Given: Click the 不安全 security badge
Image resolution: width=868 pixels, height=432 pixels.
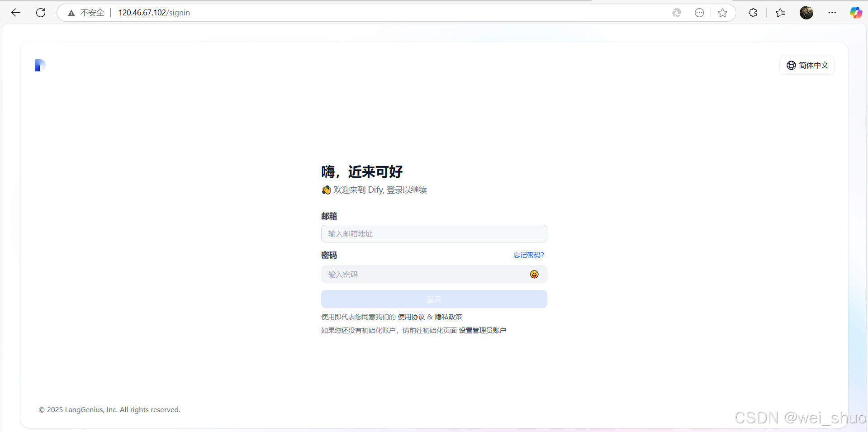Looking at the screenshot, I should tap(86, 12).
